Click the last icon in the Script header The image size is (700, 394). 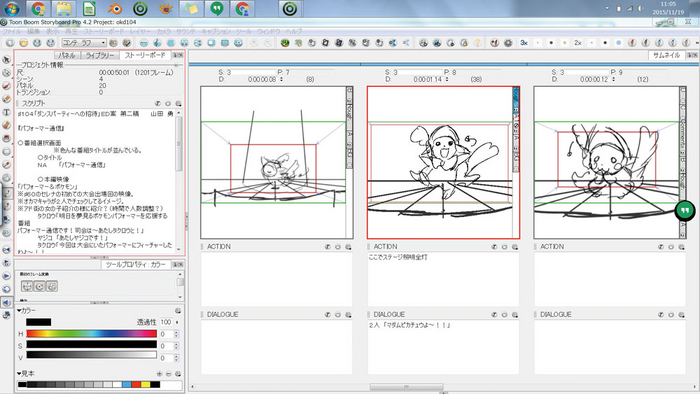pyautogui.click(x=178, y=104)
